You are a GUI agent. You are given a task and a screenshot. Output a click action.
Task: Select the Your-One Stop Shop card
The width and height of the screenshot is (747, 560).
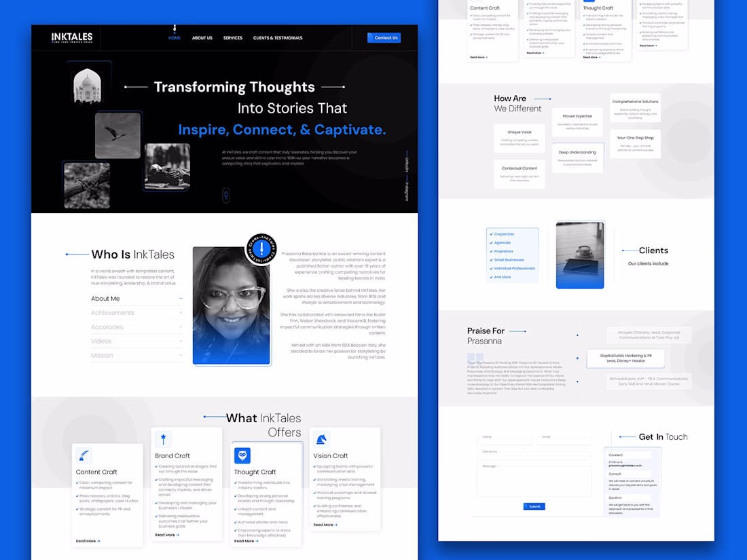[635, 144]
